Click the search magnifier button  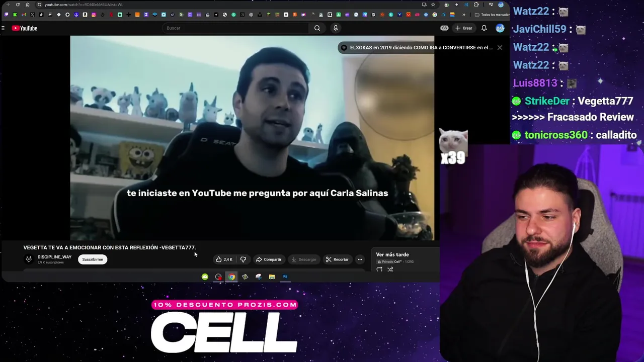point(317,28)
